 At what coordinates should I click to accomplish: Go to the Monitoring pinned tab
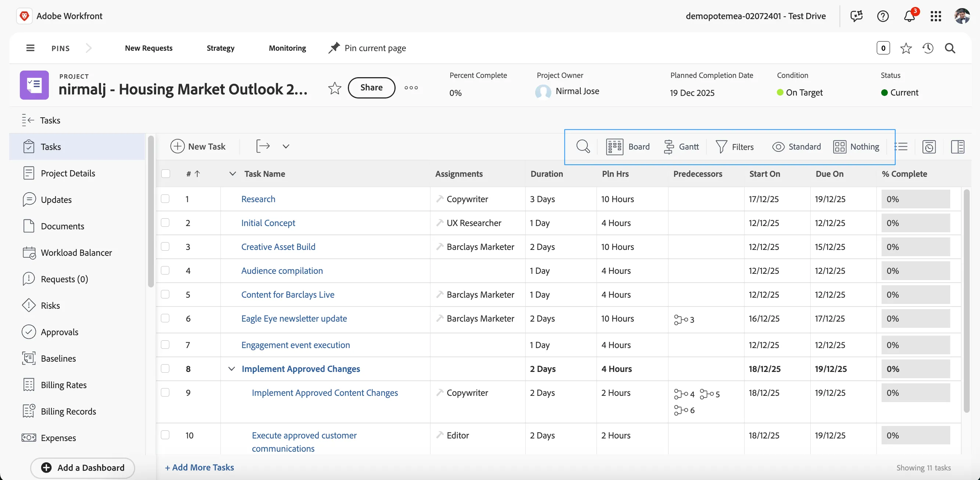287,48
